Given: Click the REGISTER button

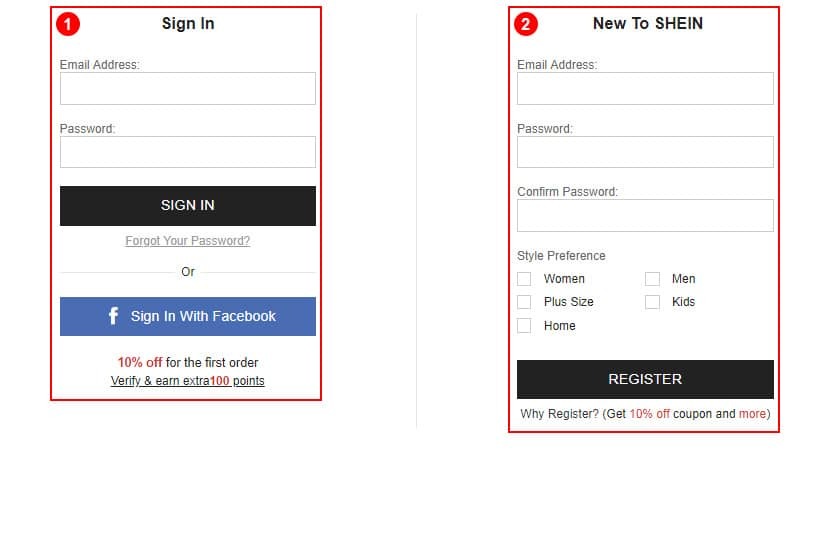Looking at the screenshot, I should pos(645,379).
